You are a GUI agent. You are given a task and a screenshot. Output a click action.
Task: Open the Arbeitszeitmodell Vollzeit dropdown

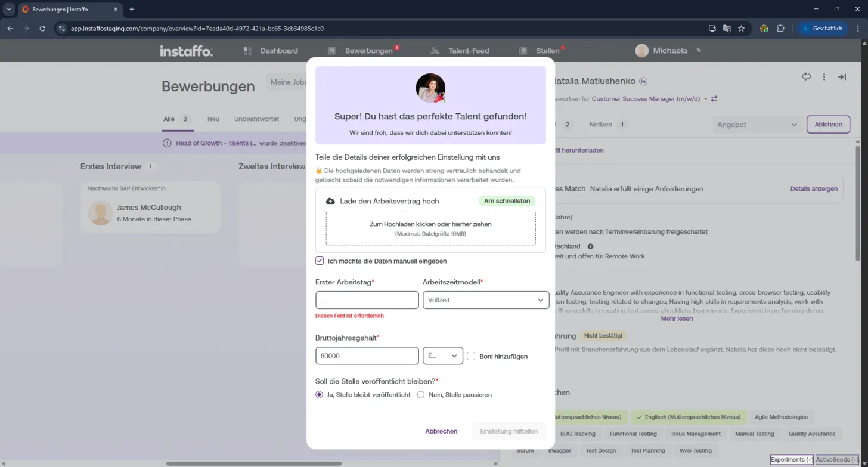[486, 300]
